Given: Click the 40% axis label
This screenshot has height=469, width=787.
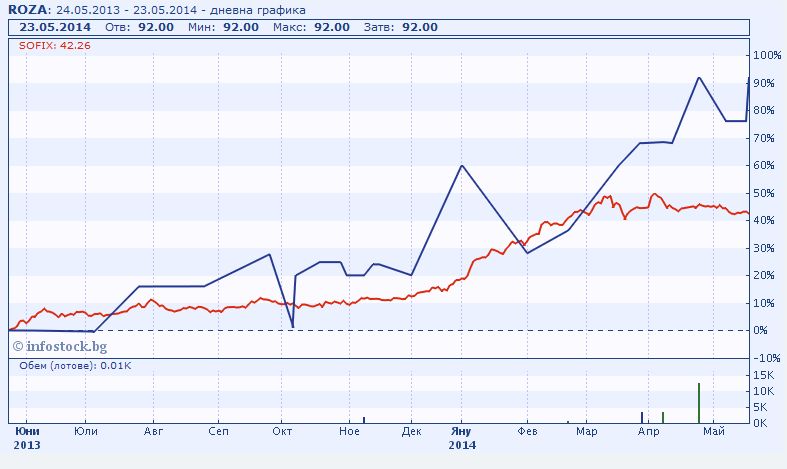Looking at the screenshot, I should (764, 220).
